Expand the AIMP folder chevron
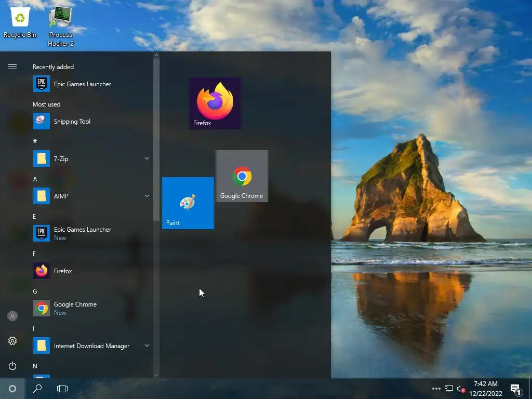The height and width of the screenshot is (399, 532). point(147,196)
